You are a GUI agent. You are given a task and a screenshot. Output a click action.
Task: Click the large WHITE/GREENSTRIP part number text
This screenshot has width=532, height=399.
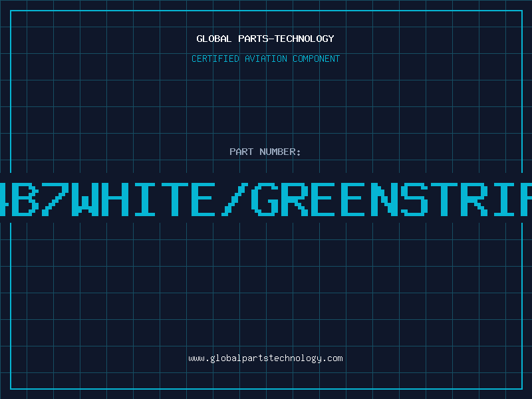266,199
